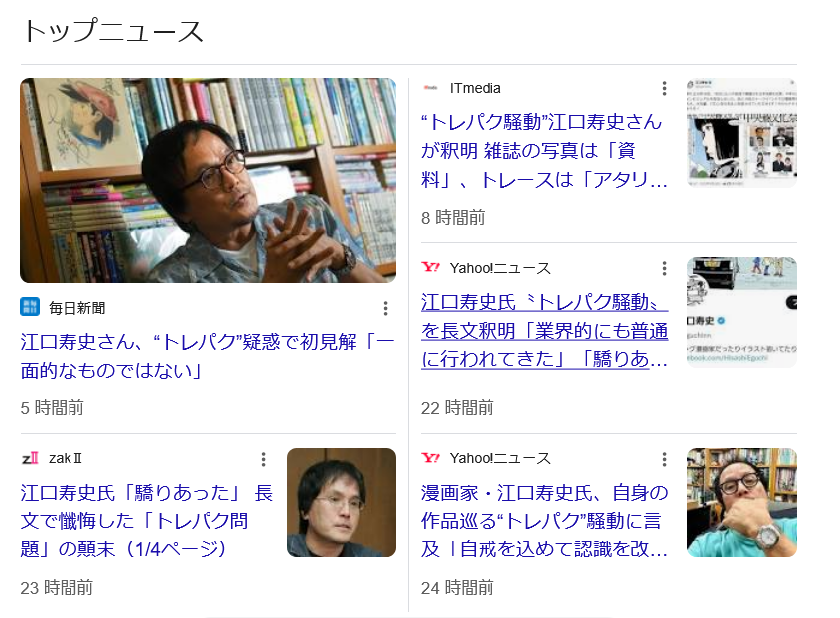The image size is (840, 618).
Task: Click ITmedia article manga illustration thumbnail
Action: pyautogui.click(x=742, y=133)
